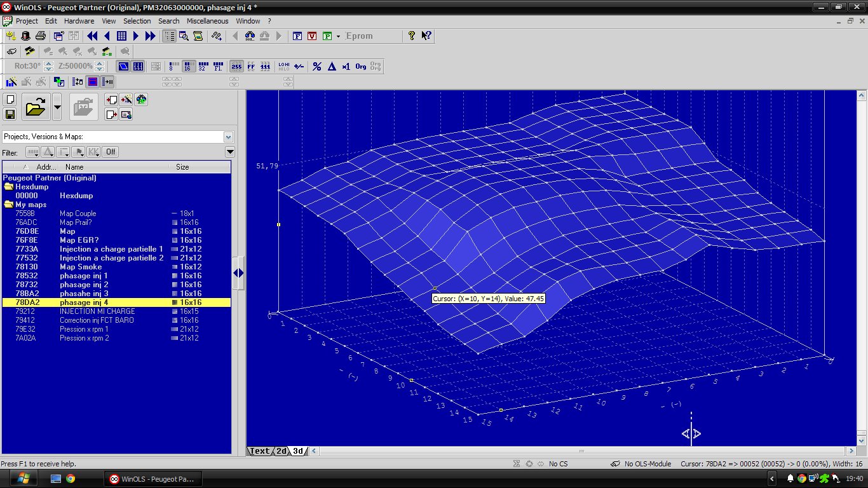
Task: Switch to the 2d view tab
Action: pos(280,451)
